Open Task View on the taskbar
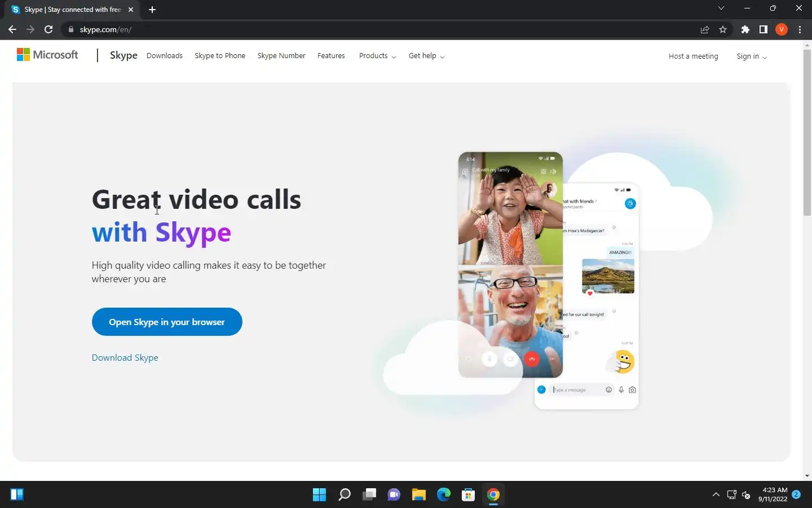 tap(369, 494)
